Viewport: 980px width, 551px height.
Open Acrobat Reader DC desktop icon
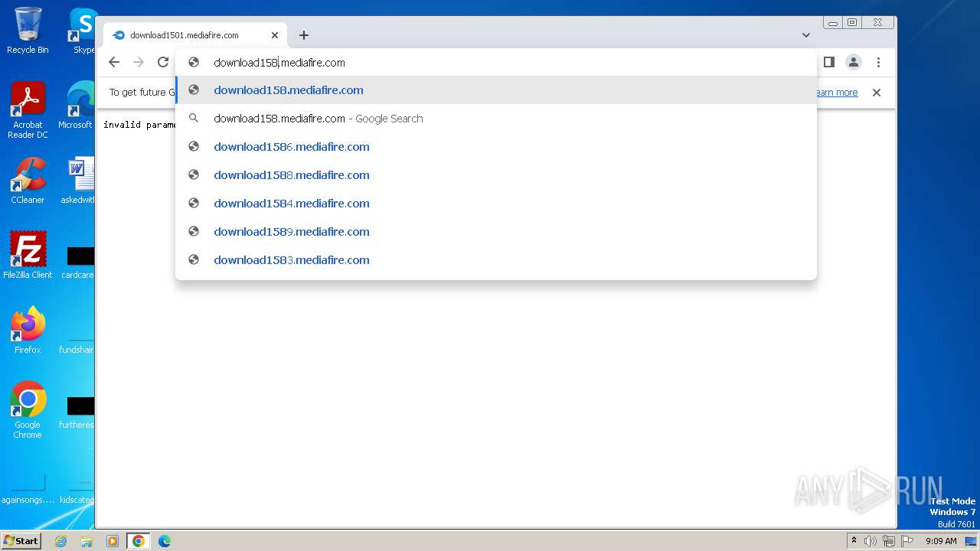28,110
